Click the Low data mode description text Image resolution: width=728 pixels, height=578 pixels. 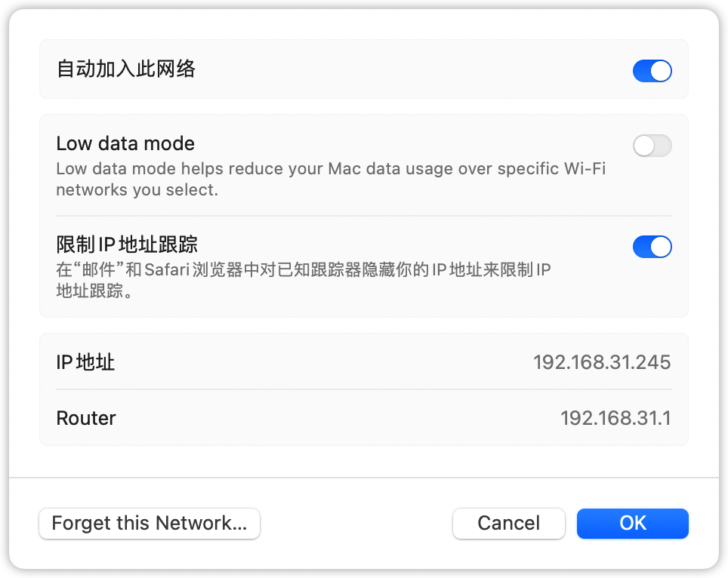[x=331, y=179]
